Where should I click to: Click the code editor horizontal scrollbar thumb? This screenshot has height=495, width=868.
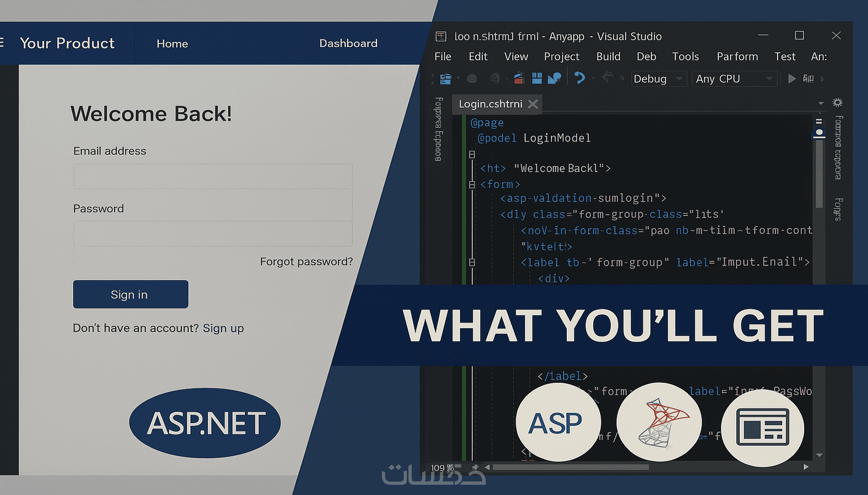pos(571,467)
